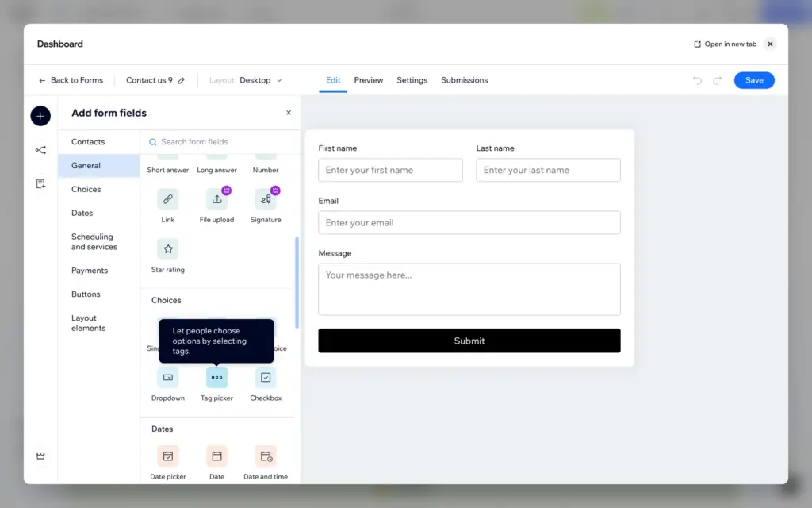Select Scheduling and services category
Viewport: 812px width, 508px height.
point(99,241)
